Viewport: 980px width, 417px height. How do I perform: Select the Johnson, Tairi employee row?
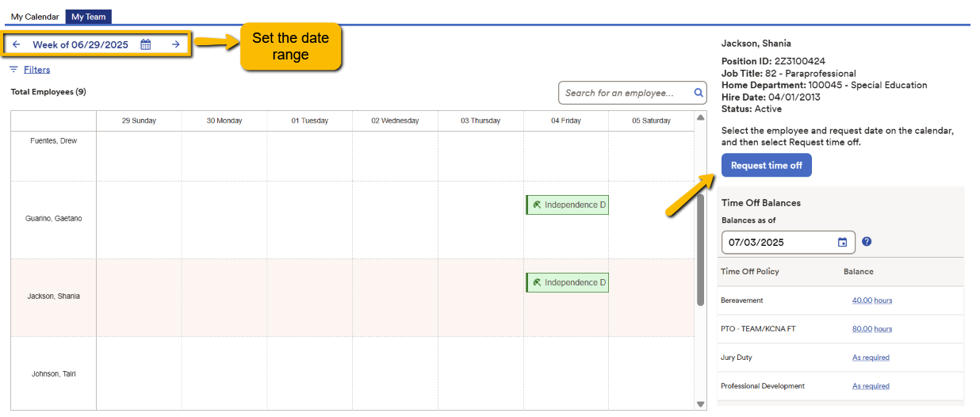coord(353,373)
